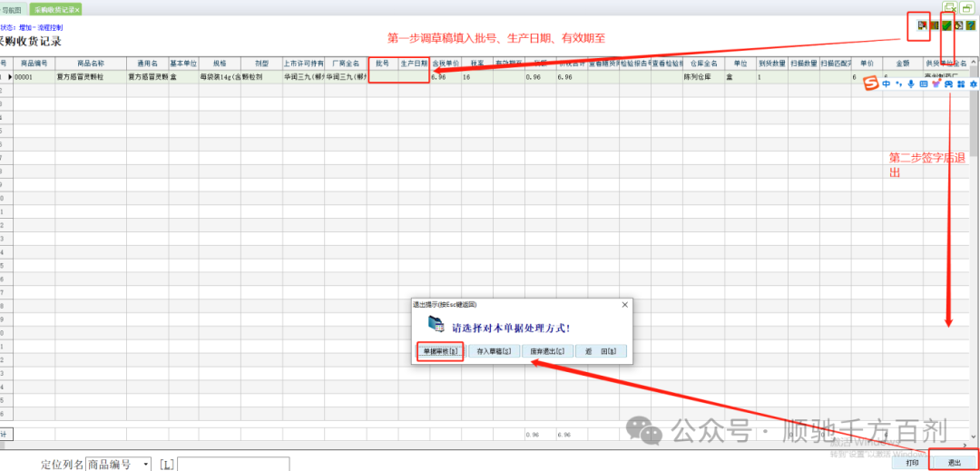Close the exit prompt dialog
The width and height of the screenshot is (980, 471).
624,305
